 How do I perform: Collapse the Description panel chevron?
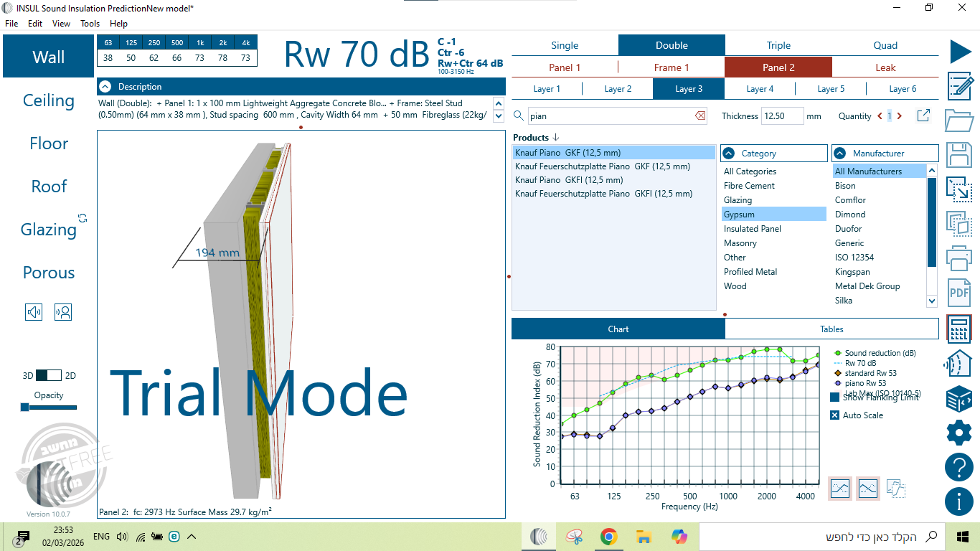[x=105, y=87]
